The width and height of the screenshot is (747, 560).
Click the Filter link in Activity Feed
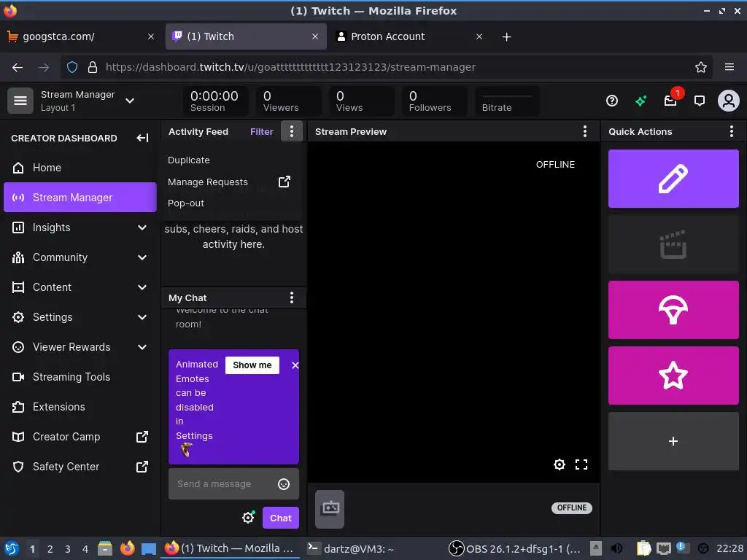point(262,131)
